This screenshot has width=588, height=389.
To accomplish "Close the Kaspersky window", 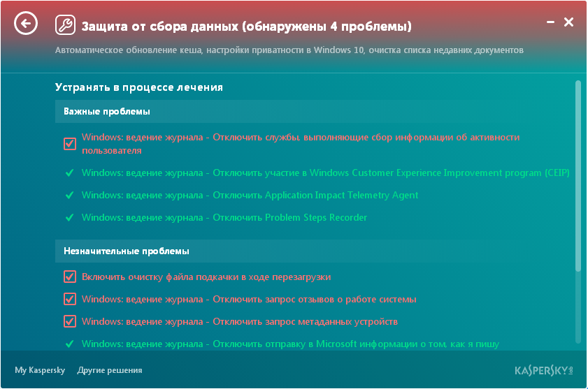I will click(x=568, y=22).
